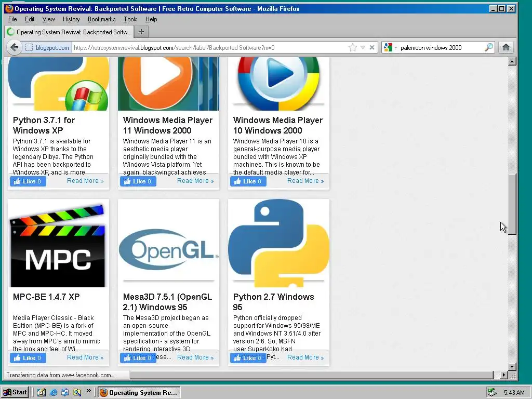
Task: Read More on Mesa3D 7.5.1 post
Action: (195, 357)
